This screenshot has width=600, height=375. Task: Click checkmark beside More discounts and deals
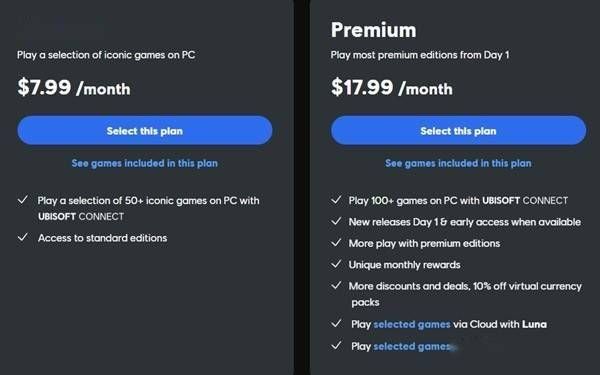[x=336, y=285]
